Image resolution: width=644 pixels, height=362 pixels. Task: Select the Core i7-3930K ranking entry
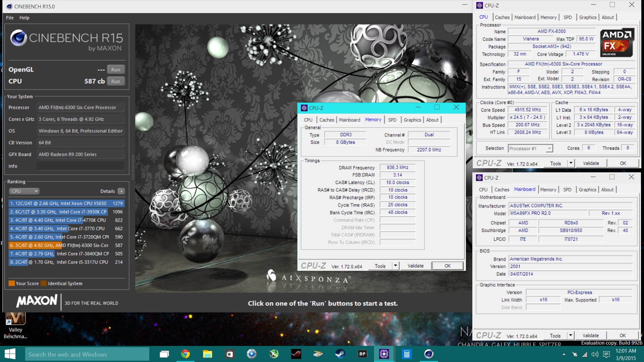pos(67,212)
